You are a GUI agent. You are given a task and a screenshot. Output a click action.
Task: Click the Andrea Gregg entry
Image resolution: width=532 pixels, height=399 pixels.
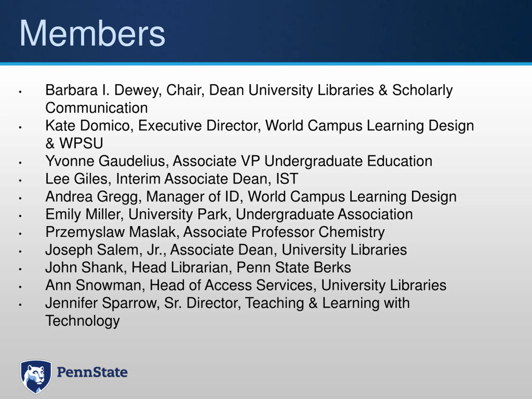(251, 197)
